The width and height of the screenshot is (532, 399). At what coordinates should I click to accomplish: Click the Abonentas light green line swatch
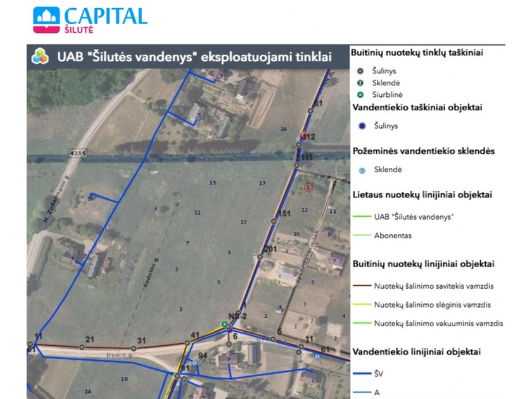362,235
